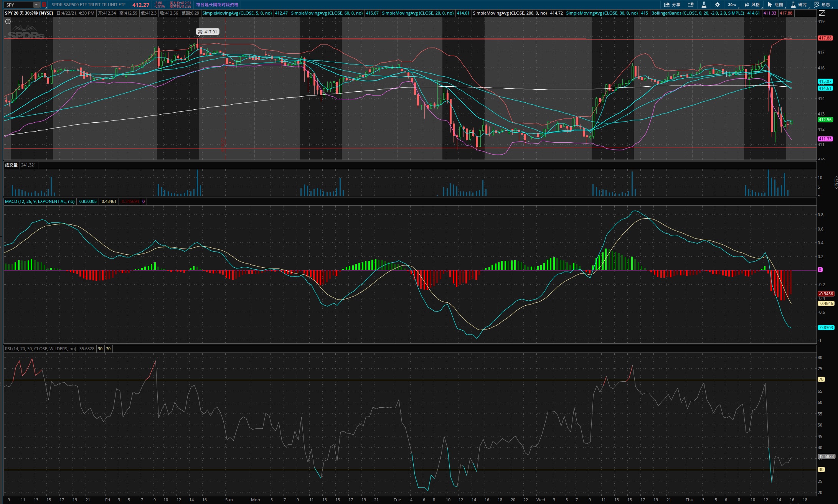Toggle the price axis scale icon
This screenshot has height=504, width=838.
click(x=822, y=13)
